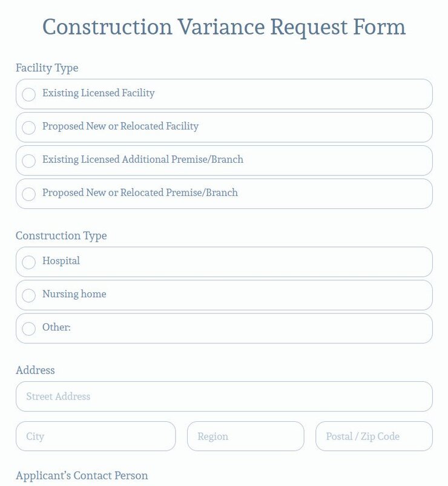This screenshot has width=448, height=486.
Task: Pick Proposed New or Relocated Premise/Branch
Action: tap(28, 194)
